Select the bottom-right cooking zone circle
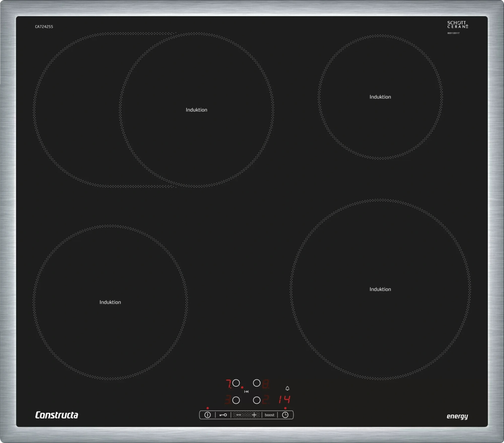The image size is (504, 443). (x=257, y=400)
